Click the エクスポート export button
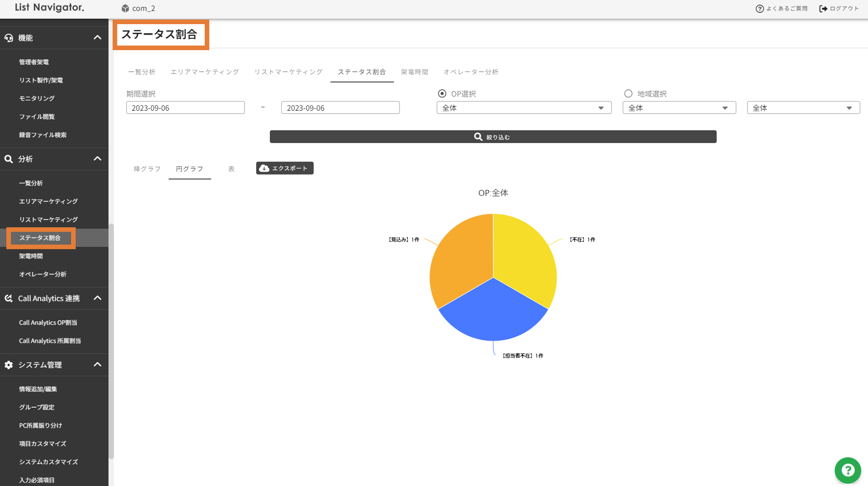The width and height of the screenshot is (868, 486). tap(284, 168)
